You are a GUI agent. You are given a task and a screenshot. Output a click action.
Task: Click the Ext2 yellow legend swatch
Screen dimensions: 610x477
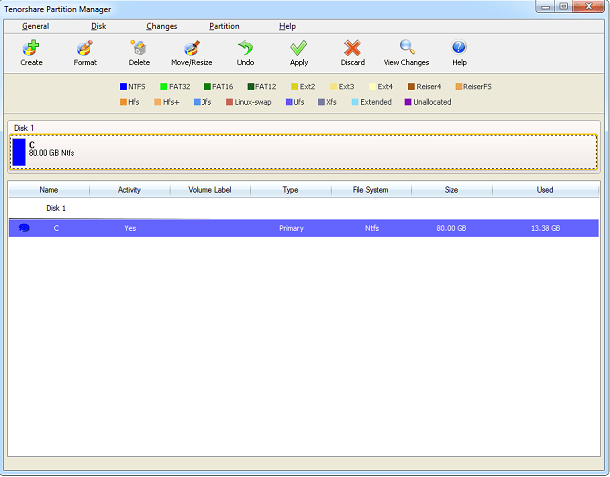[294, 86]
